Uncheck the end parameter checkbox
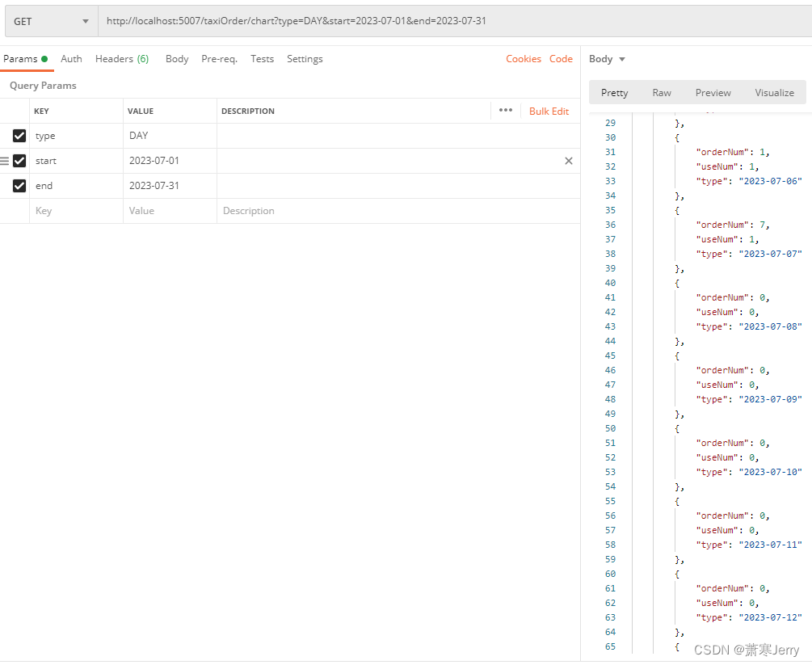 click(19, 185)
